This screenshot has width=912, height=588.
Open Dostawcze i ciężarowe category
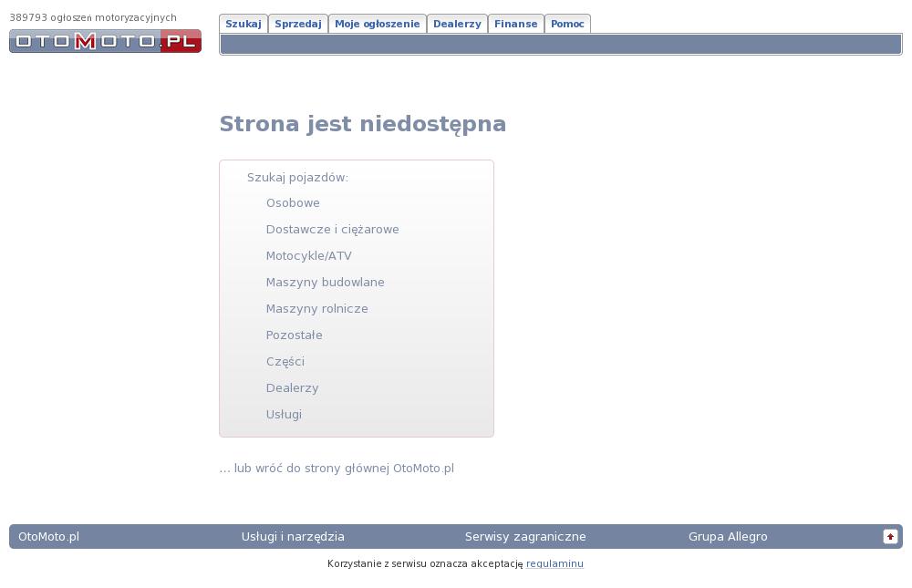(x=332, y=230)
